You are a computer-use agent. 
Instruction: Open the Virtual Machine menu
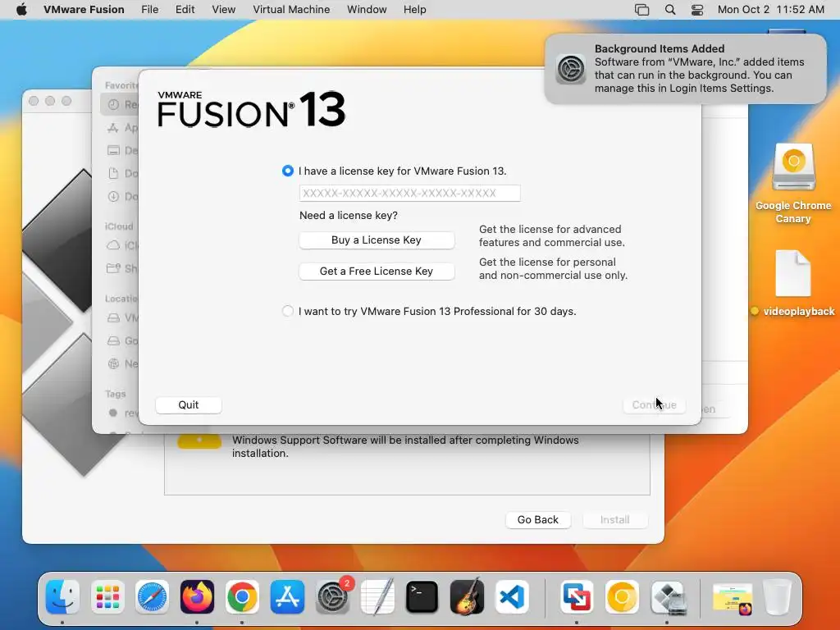tap(291, 10)
